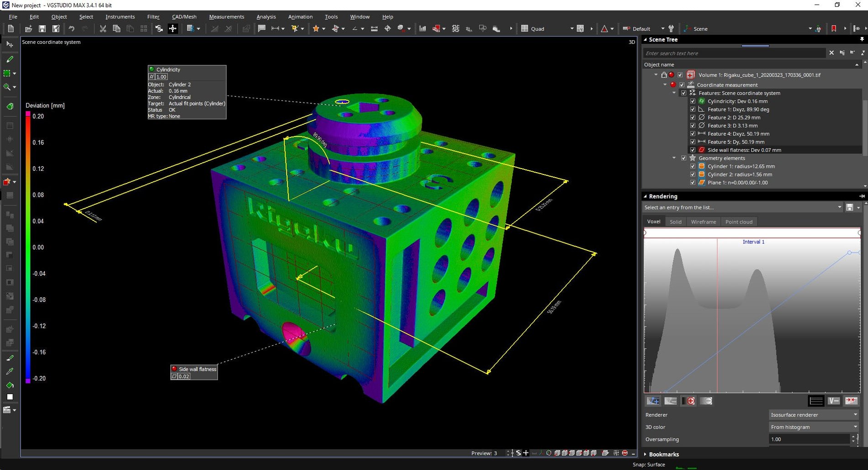
Task: Select the distance measurement tool
Action: click(x=275, y=28)
